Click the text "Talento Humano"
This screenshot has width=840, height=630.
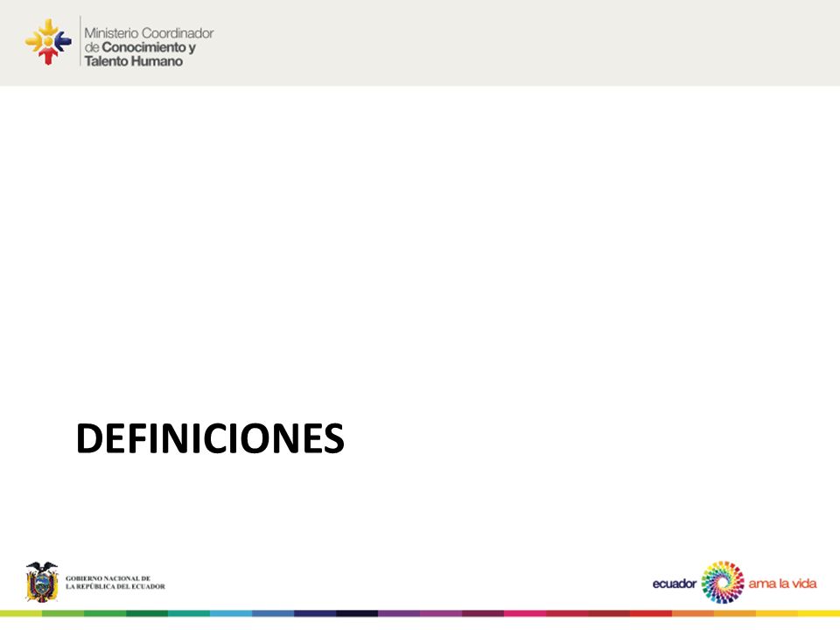133,61
